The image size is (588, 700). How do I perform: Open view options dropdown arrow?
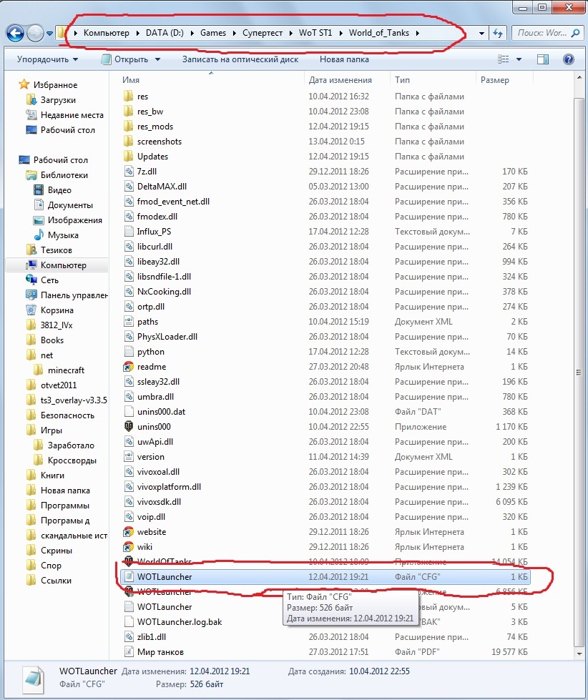519,59
